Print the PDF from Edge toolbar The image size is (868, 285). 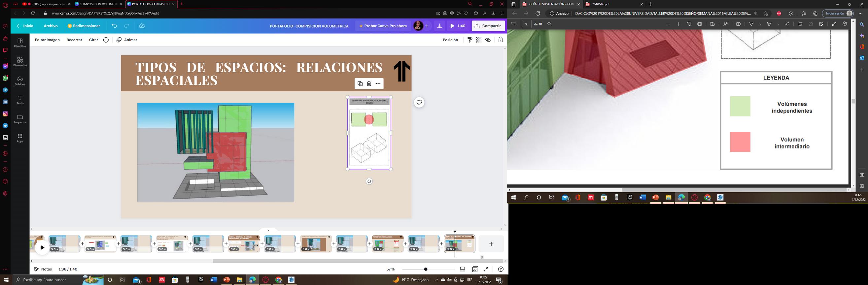point(800,24)
